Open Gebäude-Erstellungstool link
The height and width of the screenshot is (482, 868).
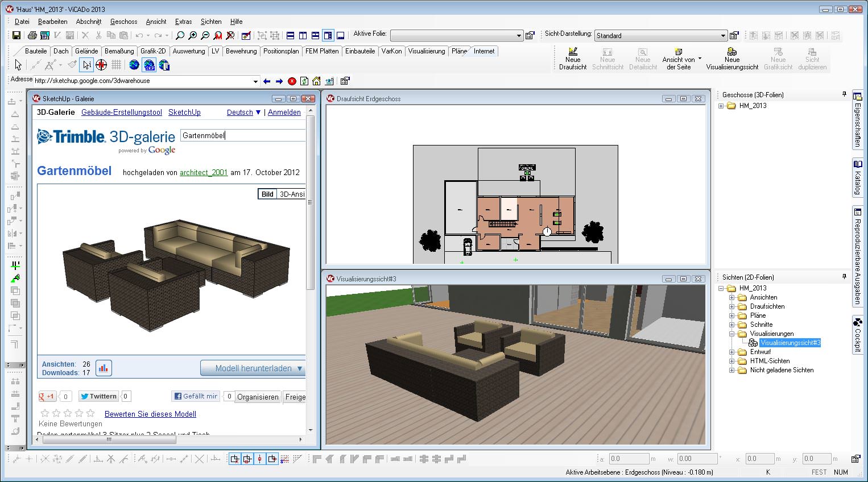click(122, 112)
